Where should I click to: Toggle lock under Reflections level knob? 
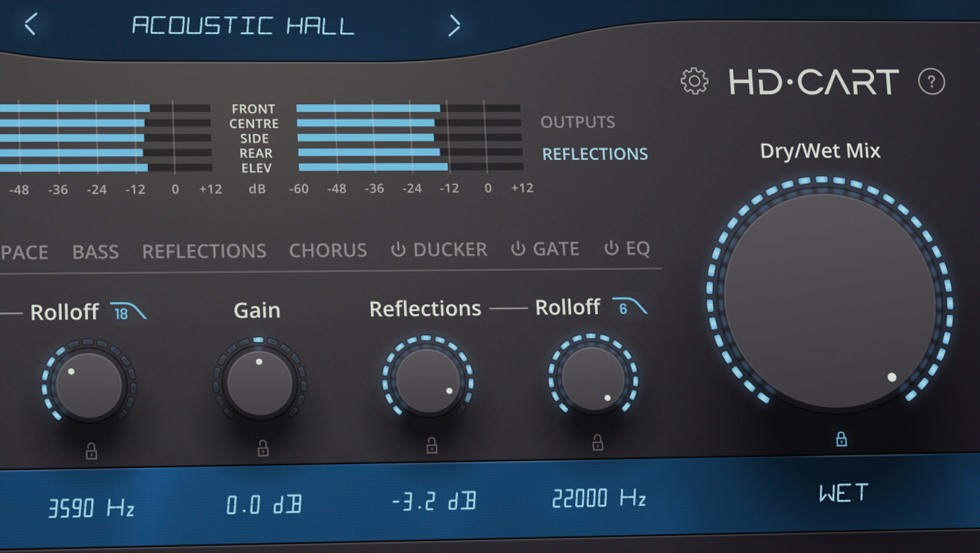pyautogui.click(x=432, y=445)
